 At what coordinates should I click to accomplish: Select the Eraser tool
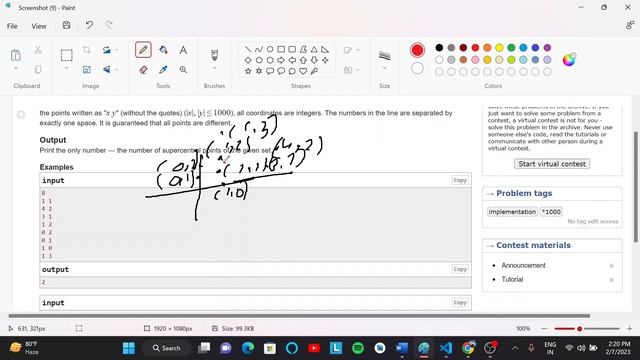[x=143, y=70]
